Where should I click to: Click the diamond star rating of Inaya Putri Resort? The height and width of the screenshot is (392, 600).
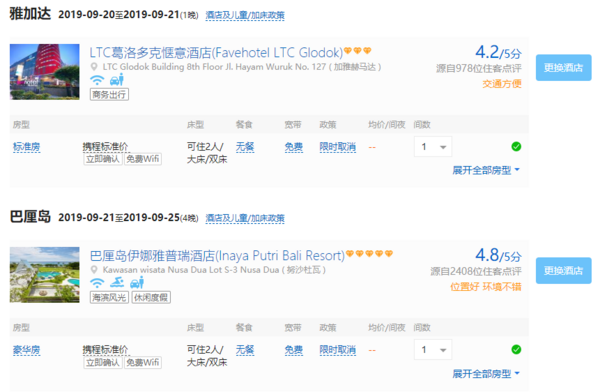(x=369, y=253)
